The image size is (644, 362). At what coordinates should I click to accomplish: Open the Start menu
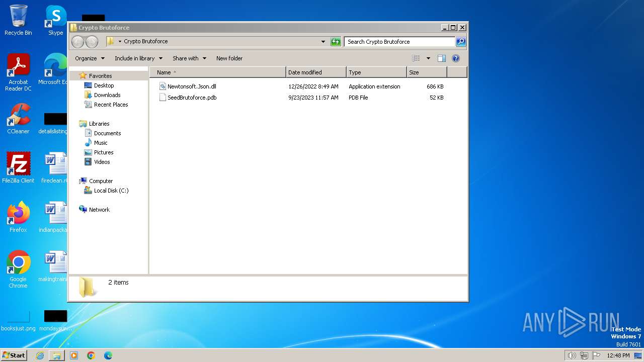(14, 355)
